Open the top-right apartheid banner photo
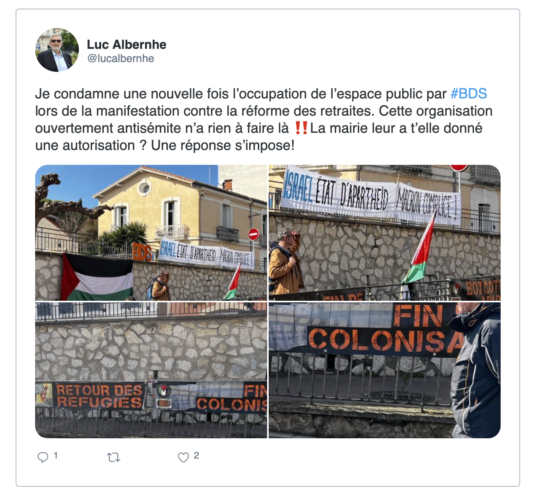This screenshot has width=535, height=500. 385,232
